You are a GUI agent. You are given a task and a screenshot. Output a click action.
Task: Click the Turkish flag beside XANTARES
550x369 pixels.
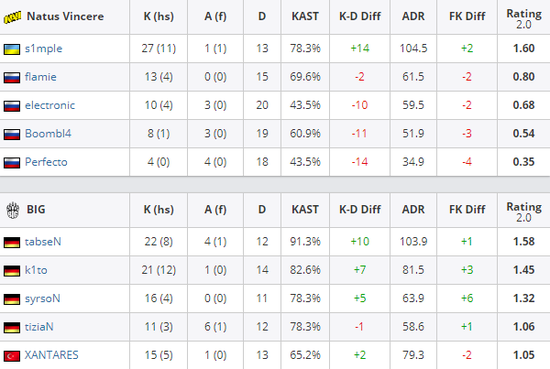12,356
